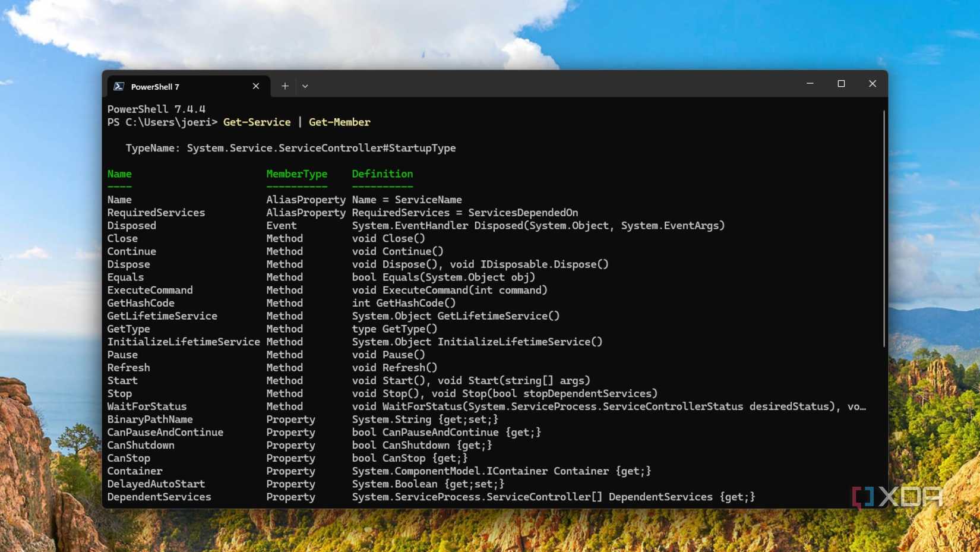Screen dimensions: 980x552
Task: Click the Get-Service command text
Action: pos(257,122)
